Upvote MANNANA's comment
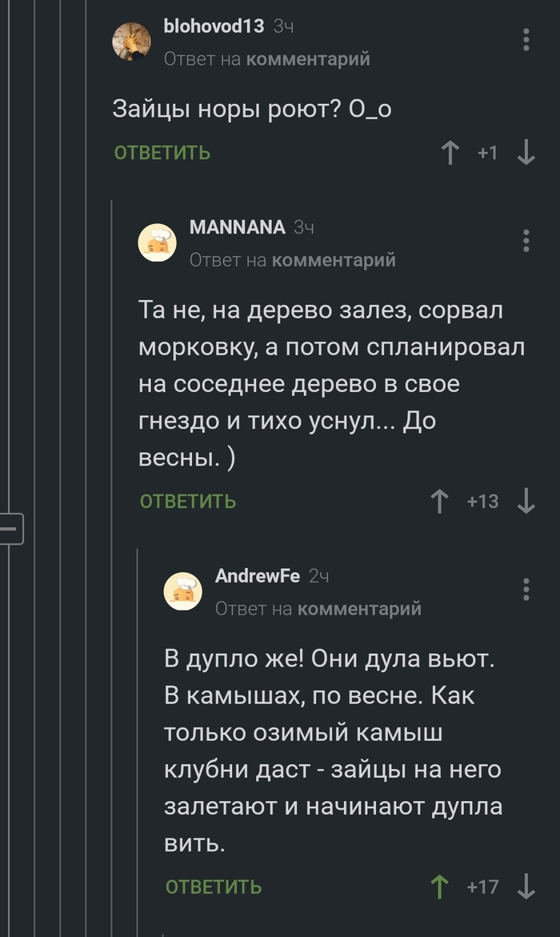Image resolution: width=560 pixels, height=937 pixels. click(439, 502)
